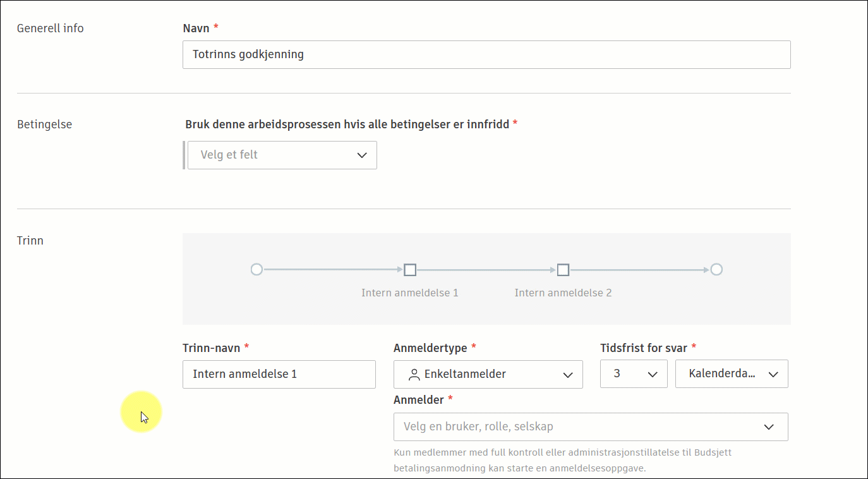Click the Trinn section heading
Image resolution: width=868 pixels, height=479 pixels.
(30, 240)
